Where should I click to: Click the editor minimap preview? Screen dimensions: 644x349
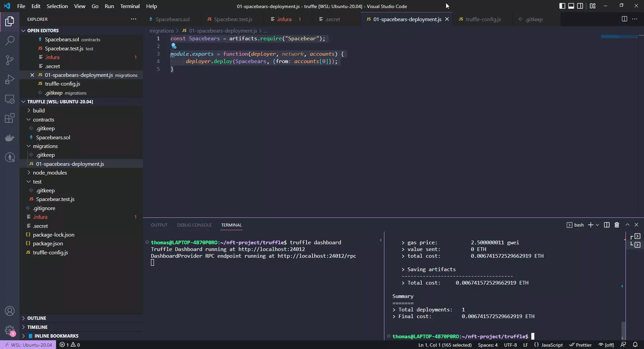(x=619, y=36)
